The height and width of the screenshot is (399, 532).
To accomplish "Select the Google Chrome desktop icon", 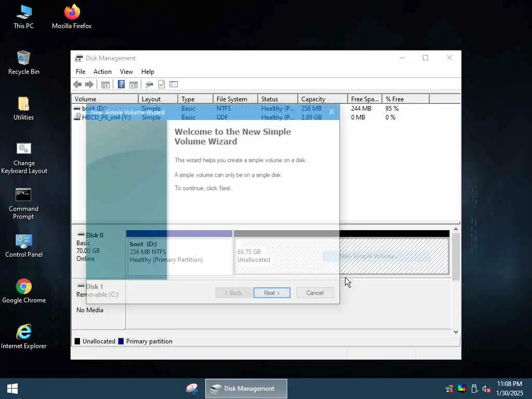I will [24, 291].
